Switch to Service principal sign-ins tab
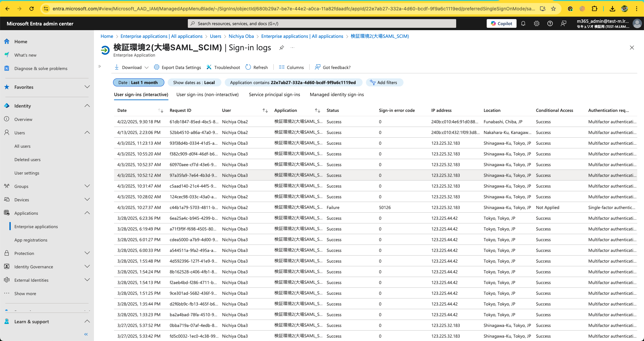The width and height of the screenshot is (644, 341). point(274,95)
